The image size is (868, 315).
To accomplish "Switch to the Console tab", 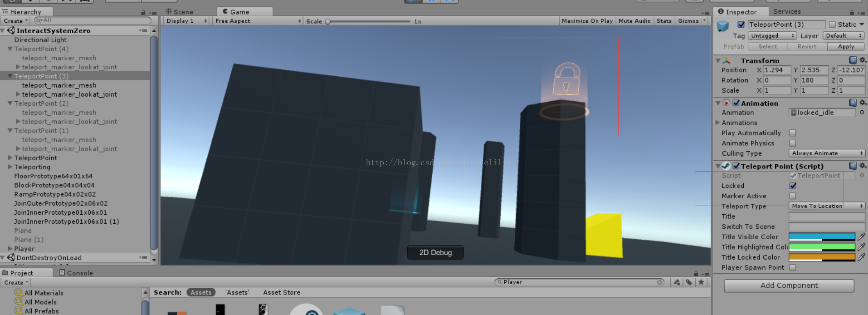I will point(76,273).
